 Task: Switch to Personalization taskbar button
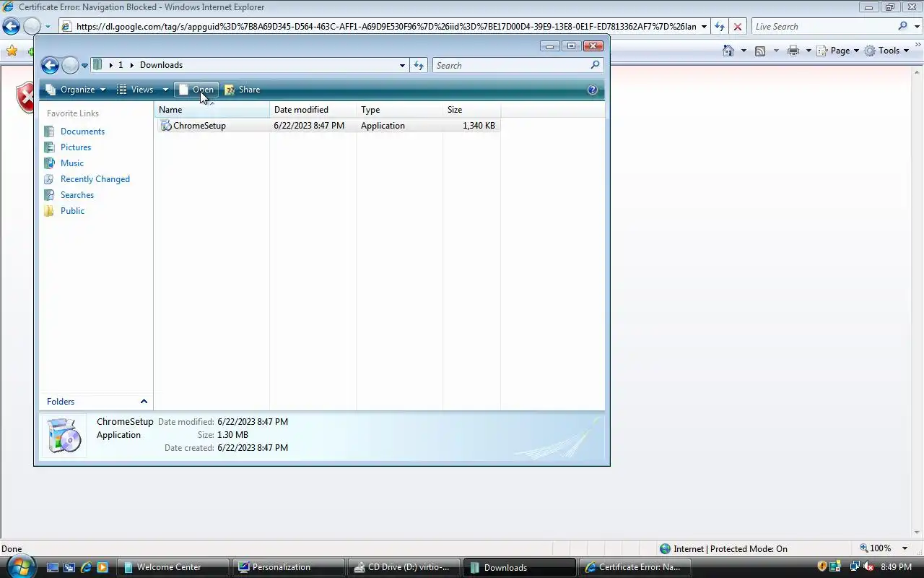289,568
